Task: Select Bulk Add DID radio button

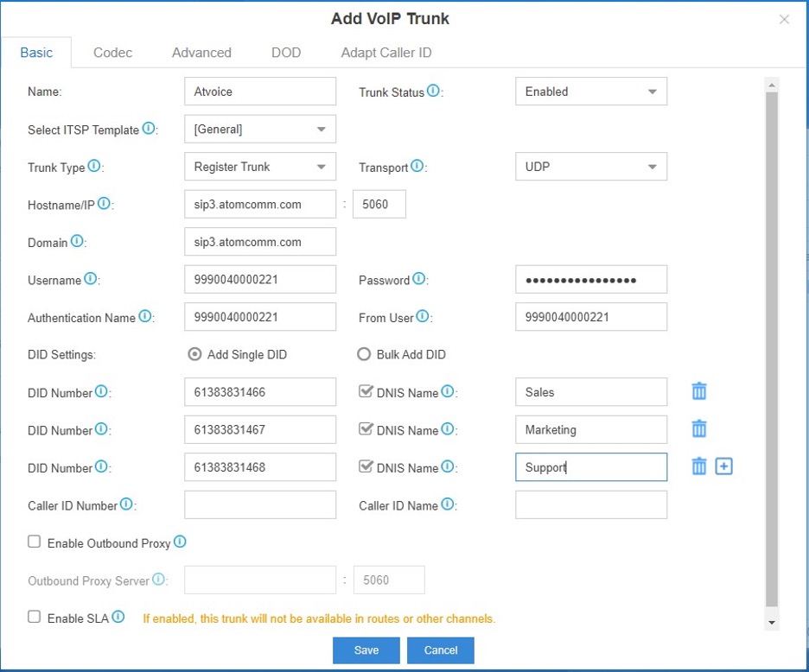Action: click(x=364, y=354)
